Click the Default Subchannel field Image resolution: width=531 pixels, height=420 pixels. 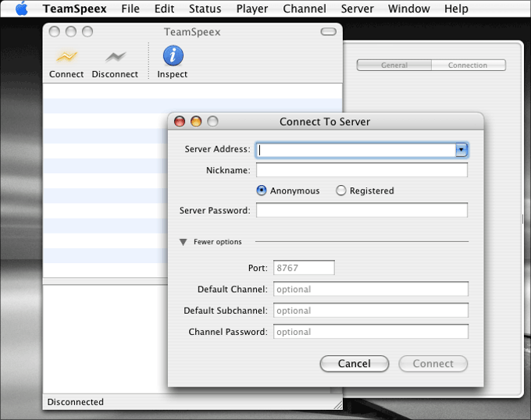(371, 311)
